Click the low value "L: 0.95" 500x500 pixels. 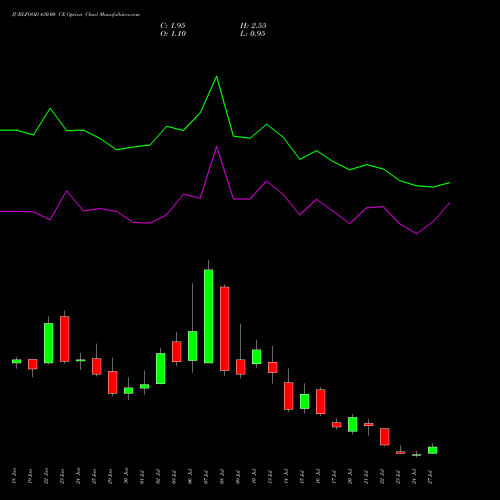(x=253, y=34)
